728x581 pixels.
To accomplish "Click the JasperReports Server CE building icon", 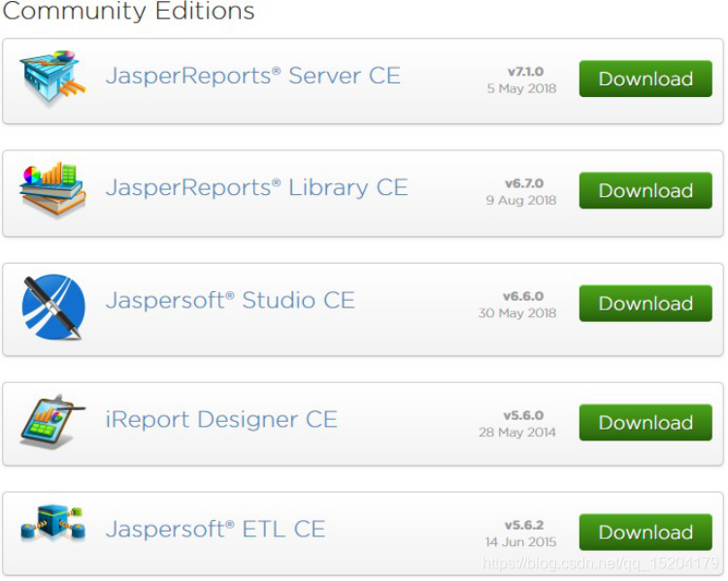I will (x=53, y=78).
